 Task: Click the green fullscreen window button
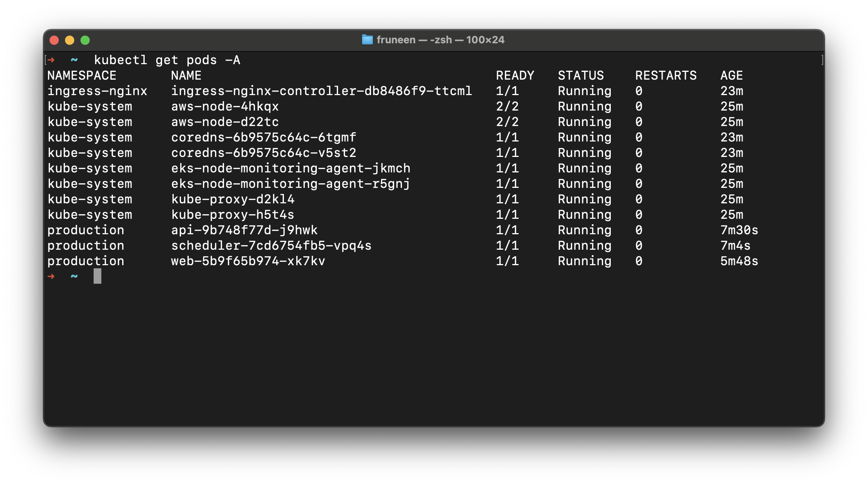[85, 40]
